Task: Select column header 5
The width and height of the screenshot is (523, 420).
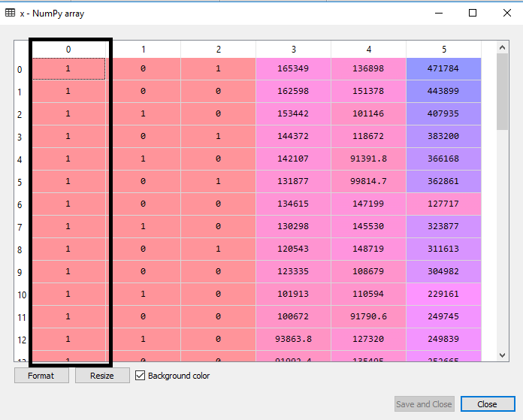Action: pos(443,49)
